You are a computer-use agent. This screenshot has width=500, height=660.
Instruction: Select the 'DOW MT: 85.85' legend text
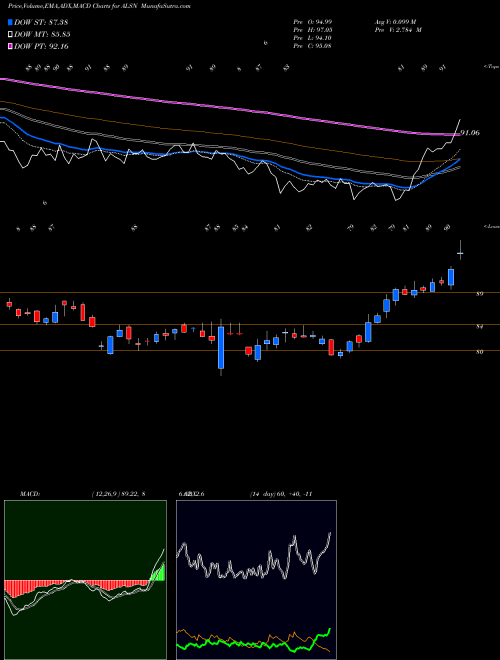tap(42, 35)
